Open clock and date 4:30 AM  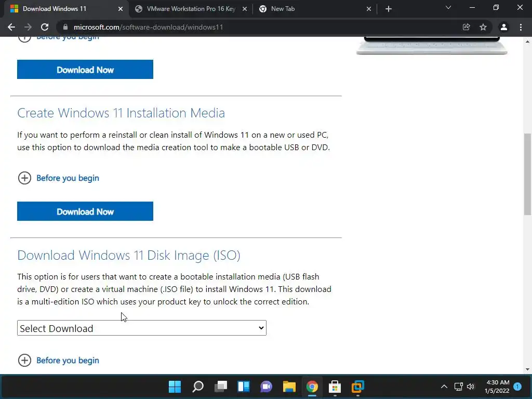click(497, 387)
